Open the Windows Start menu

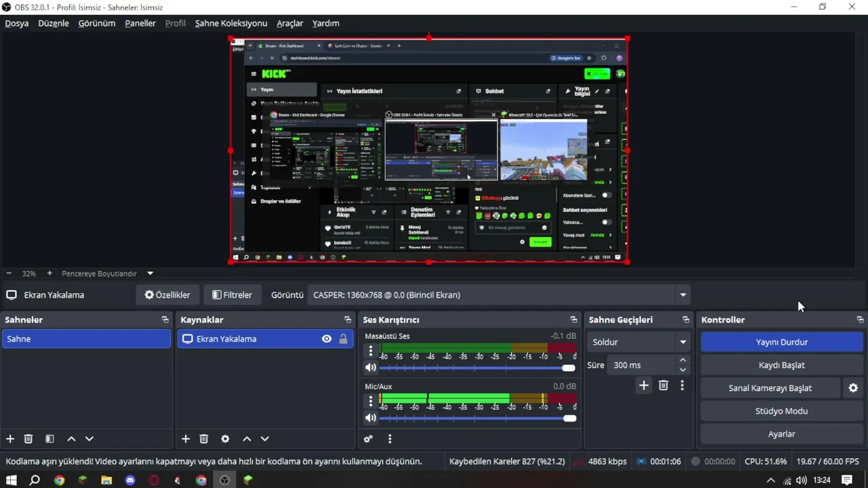pyautogui.click(x=10, y=481)
